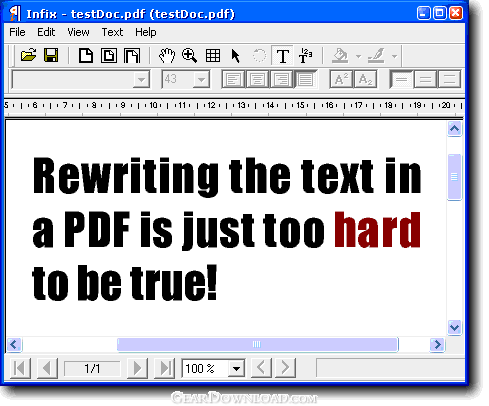The width and height of the screenshot is (489, 406).
Task: Click the vertical scrollbar down arrow
Action: tap(454, 327)
